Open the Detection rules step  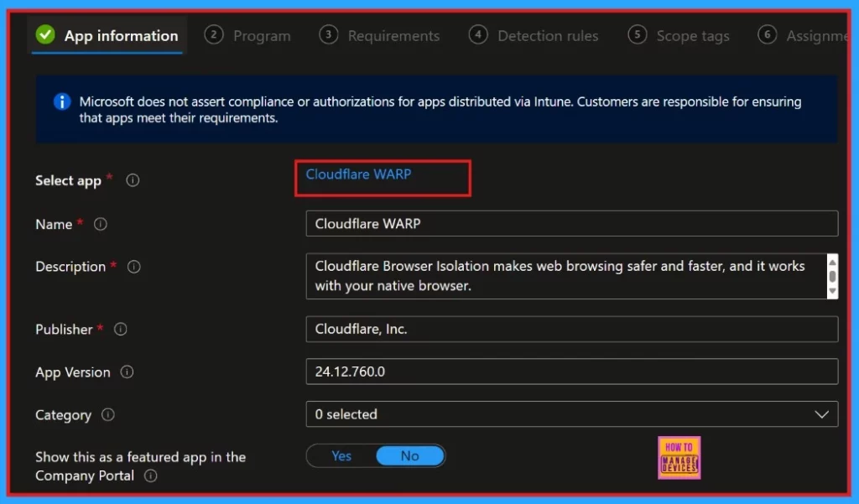[534, 35]
